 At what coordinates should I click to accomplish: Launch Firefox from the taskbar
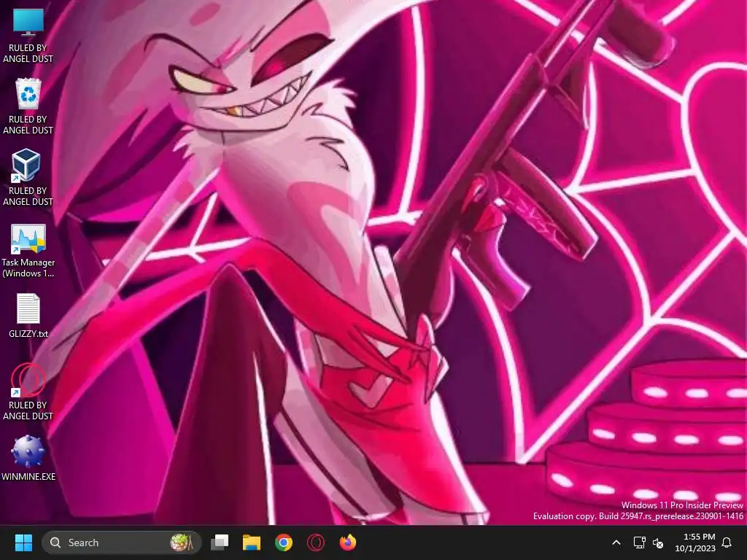click(348, 542)
